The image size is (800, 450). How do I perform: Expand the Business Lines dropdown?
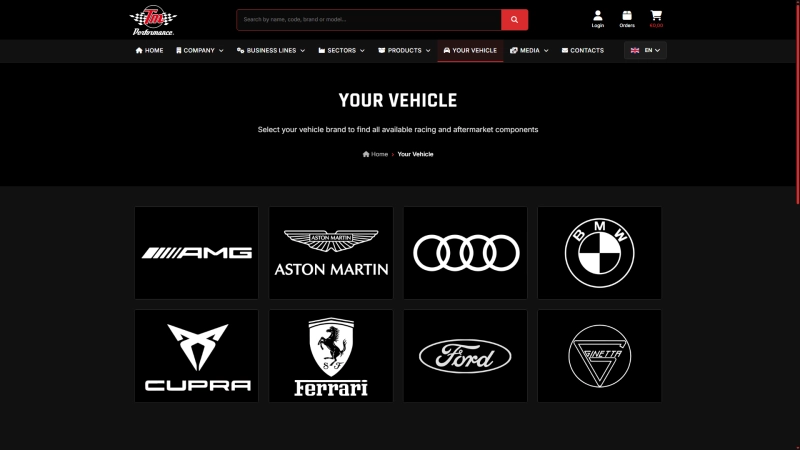[272, 50]
